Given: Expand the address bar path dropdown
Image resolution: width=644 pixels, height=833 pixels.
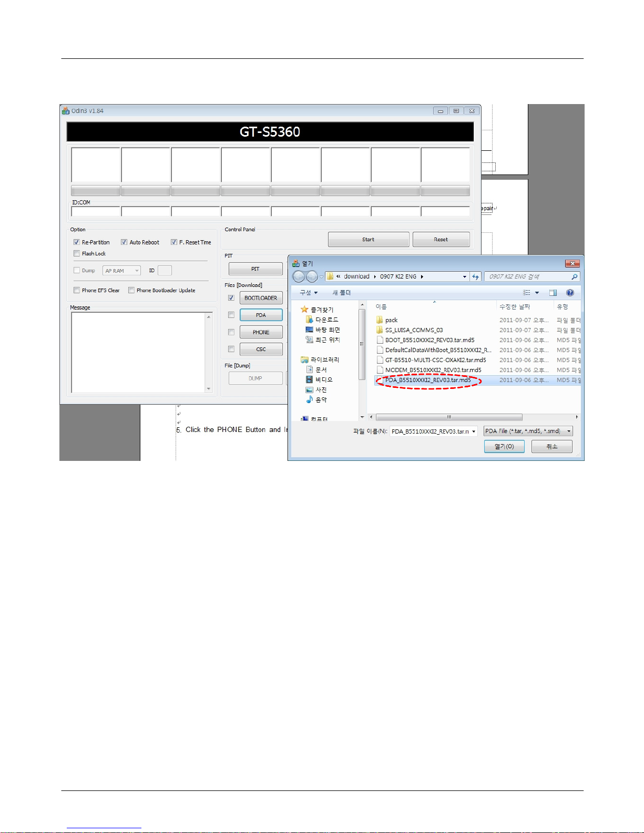Looking at the screenshot, I should tap(464, 276).
